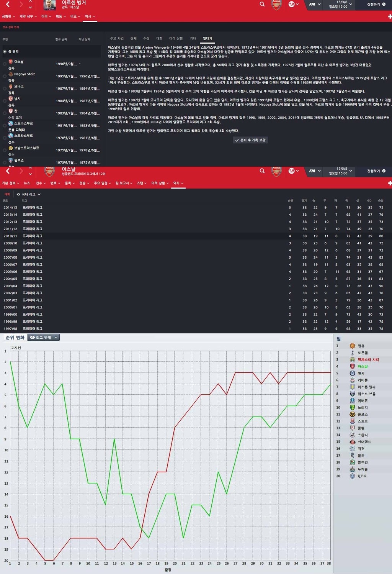Click the Arsenal club icon in career history list
392x574 pixels.
tap(11, 61)
